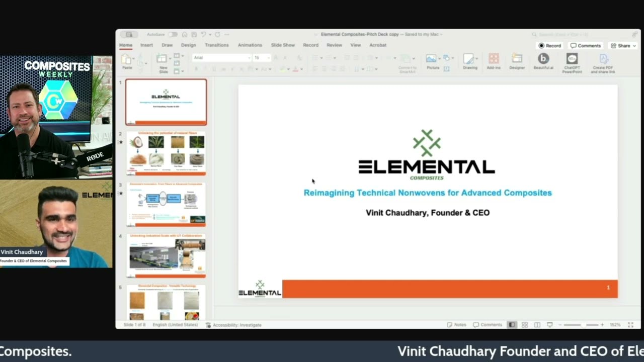Open the View ribbon tab
This screenshot has height=362, width=644.
356,45
